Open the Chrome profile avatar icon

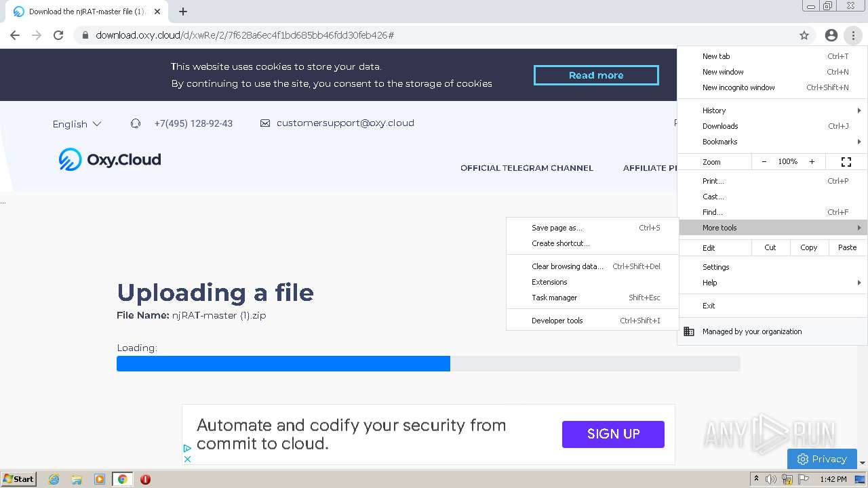tap(831, 35)
